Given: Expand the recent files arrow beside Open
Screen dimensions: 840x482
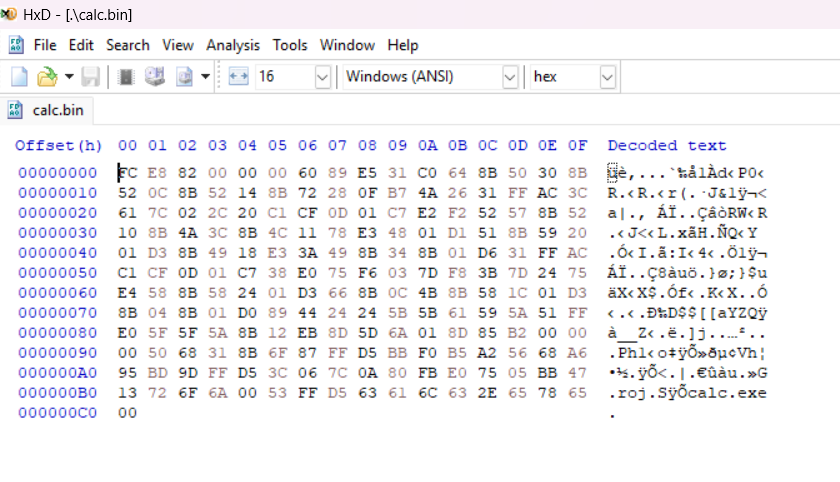Looking at the screenshot, I should (x=69, y=77).
